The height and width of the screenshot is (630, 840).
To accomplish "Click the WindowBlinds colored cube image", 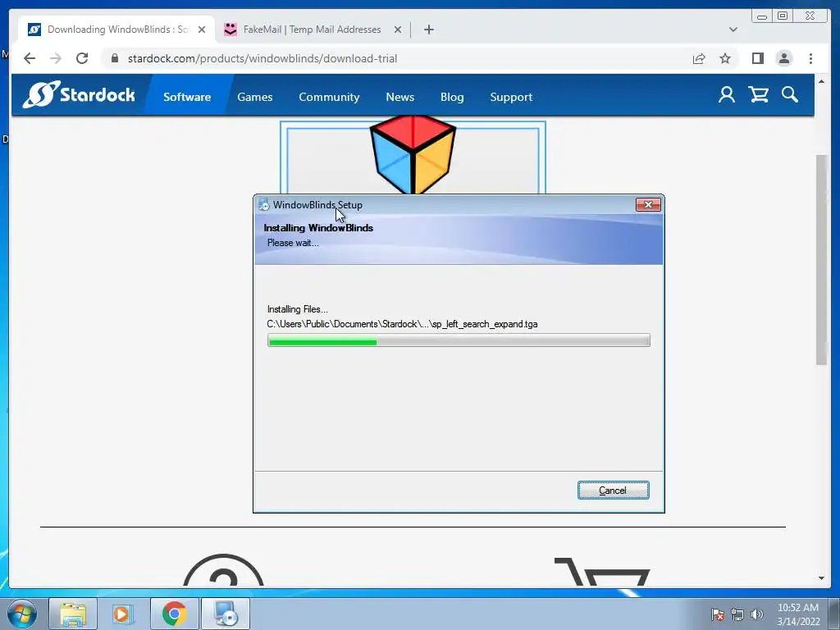I will point(413,154).
